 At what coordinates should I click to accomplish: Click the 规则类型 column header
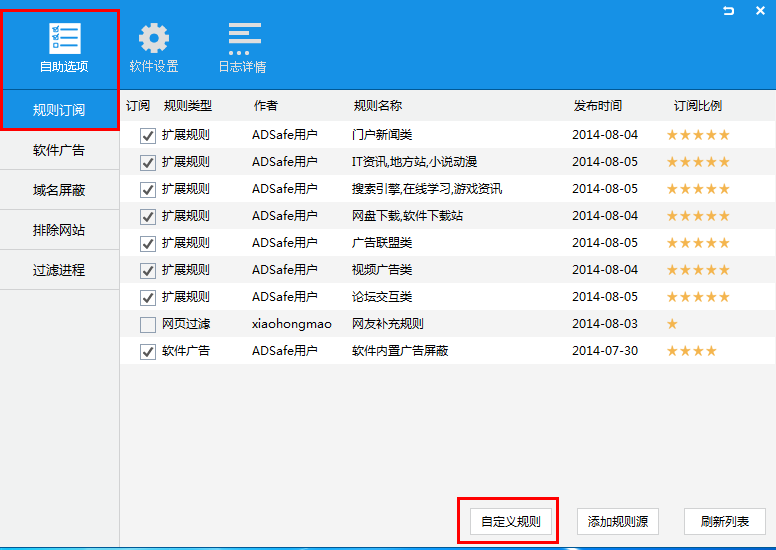click(188, 105)
